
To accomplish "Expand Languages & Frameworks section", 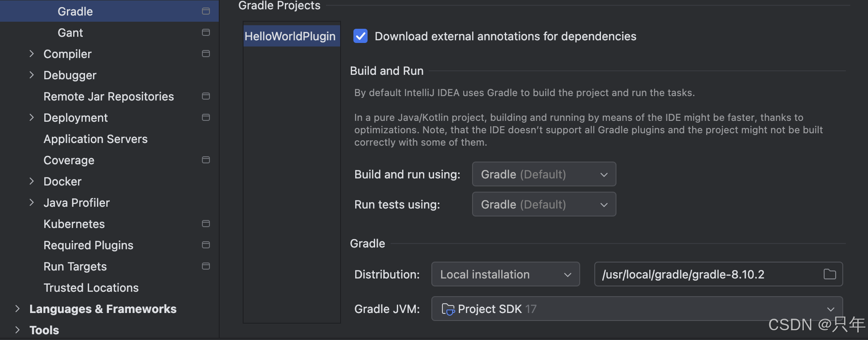I will click(17, 309).
